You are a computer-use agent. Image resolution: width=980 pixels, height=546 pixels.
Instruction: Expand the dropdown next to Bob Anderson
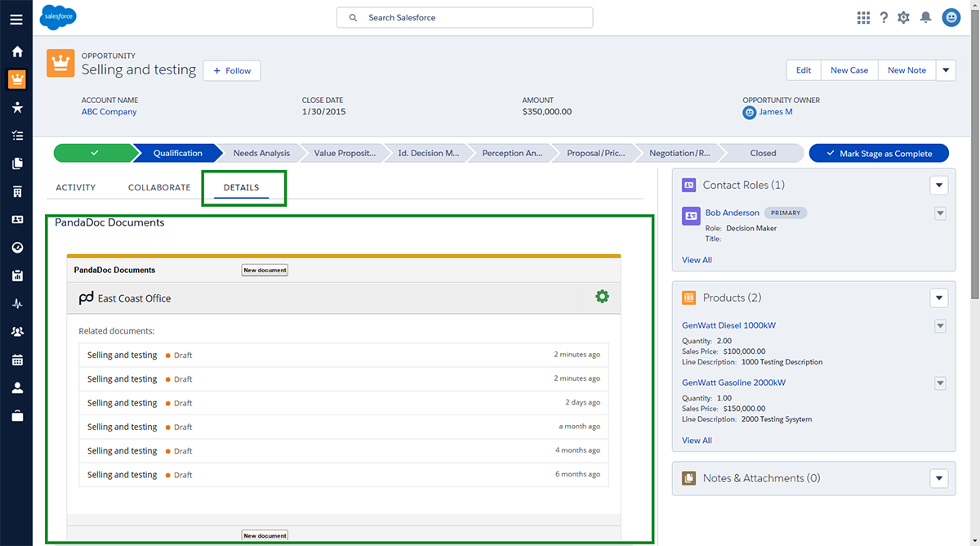point(940,213)
